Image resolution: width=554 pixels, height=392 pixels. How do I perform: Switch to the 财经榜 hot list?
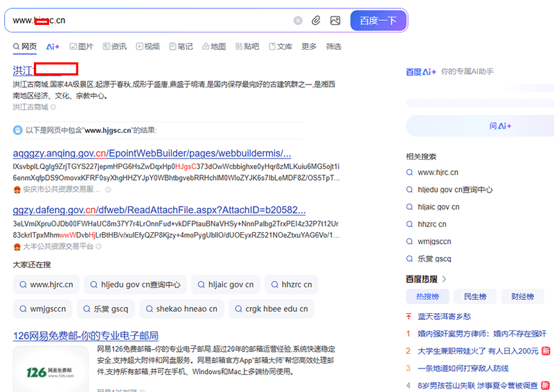click(522, 296)
